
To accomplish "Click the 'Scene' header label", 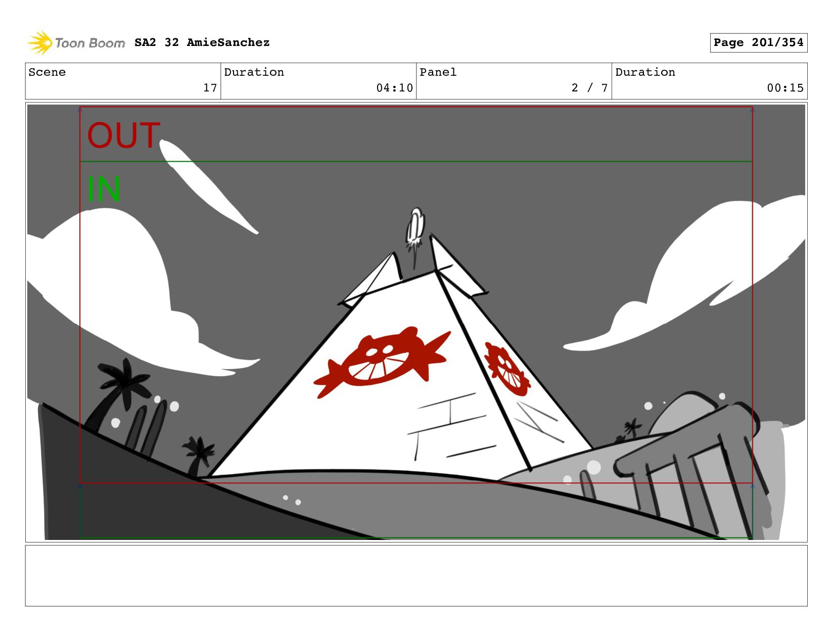I will click(x=47, y=72).
